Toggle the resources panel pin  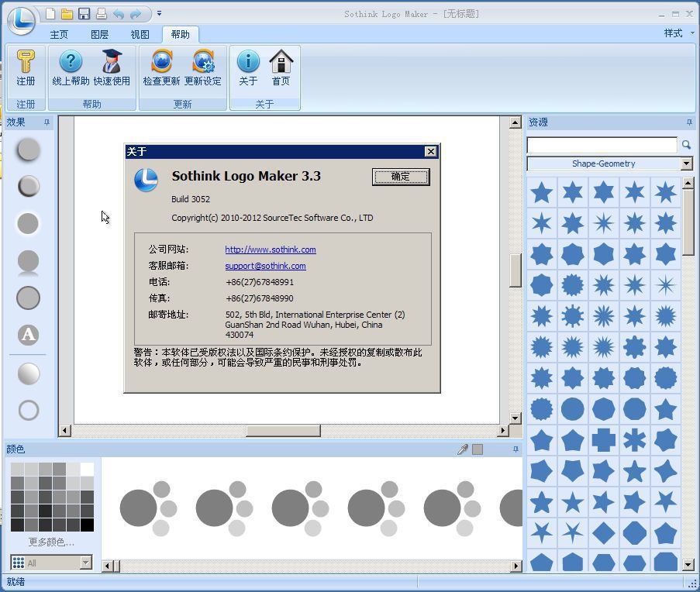(x=689, y=122)
